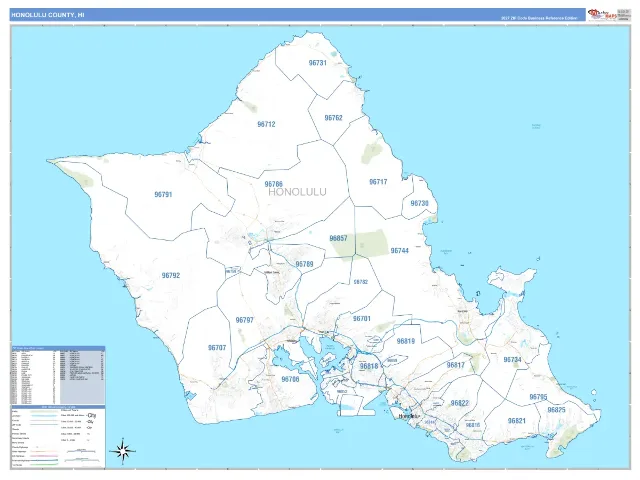Select ZIP code label 96762

click(333, 118)
